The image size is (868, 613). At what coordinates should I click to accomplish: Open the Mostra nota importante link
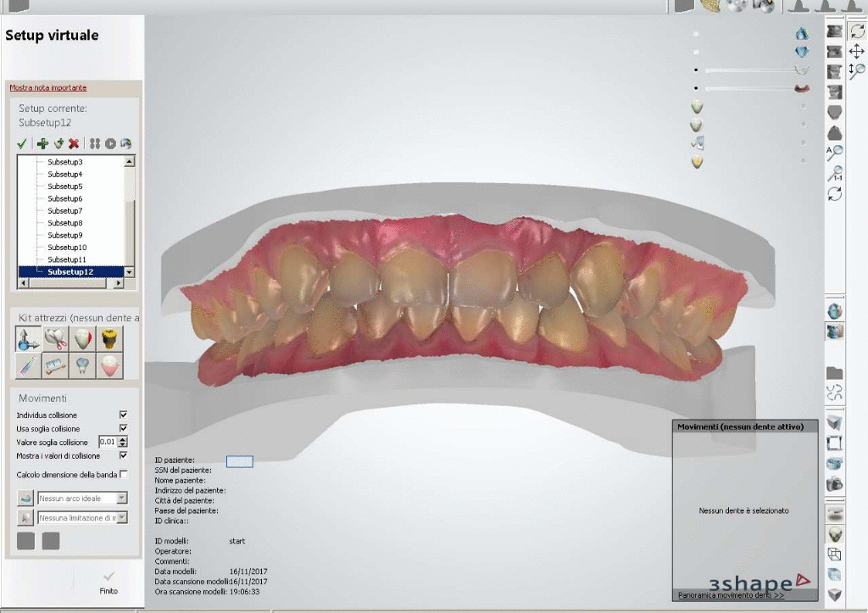point(47,87)
